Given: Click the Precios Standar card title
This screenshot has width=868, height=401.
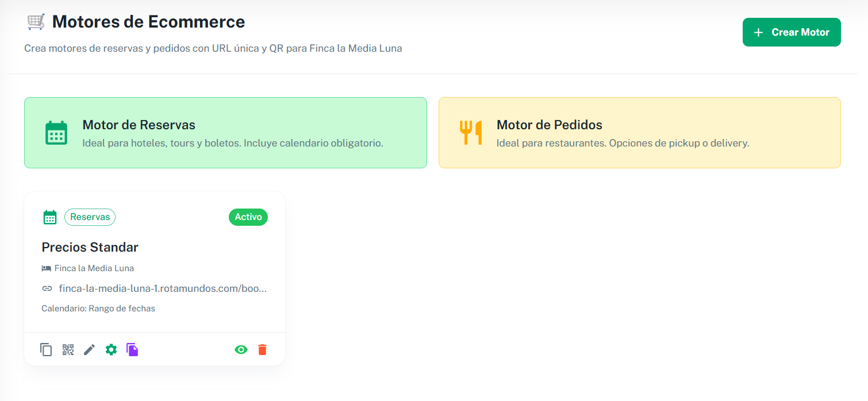Looking at the screenshot, I should tap(90, 247).
